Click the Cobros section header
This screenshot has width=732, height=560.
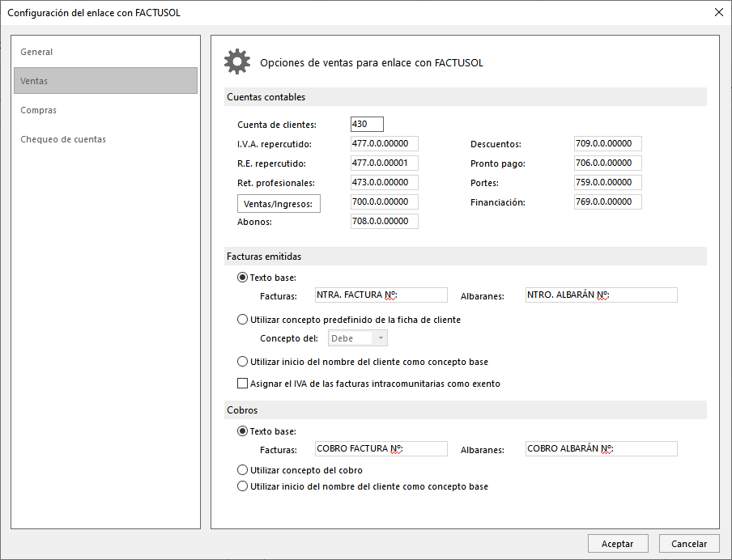pos(466,410)
